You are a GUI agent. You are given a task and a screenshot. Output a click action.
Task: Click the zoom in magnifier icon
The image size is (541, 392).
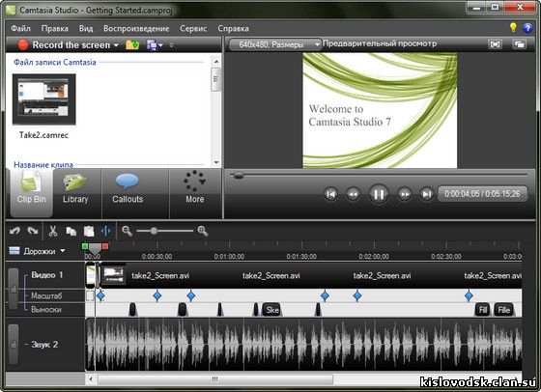203,231
